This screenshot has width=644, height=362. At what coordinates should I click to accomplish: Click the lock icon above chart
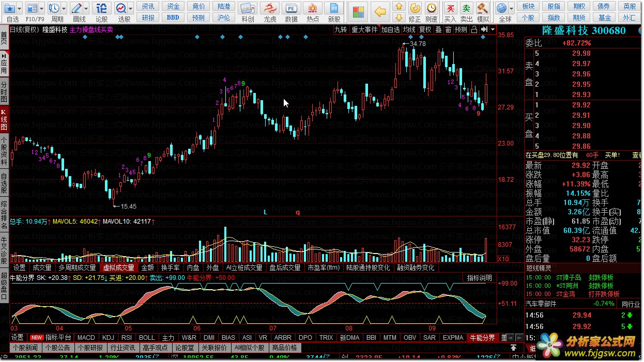coord(474,29)
